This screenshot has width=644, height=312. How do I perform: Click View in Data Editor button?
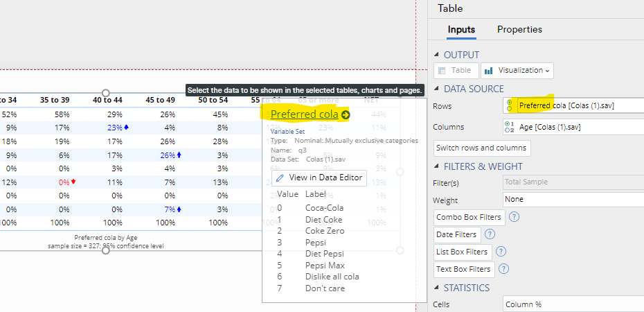coord(319,177)
